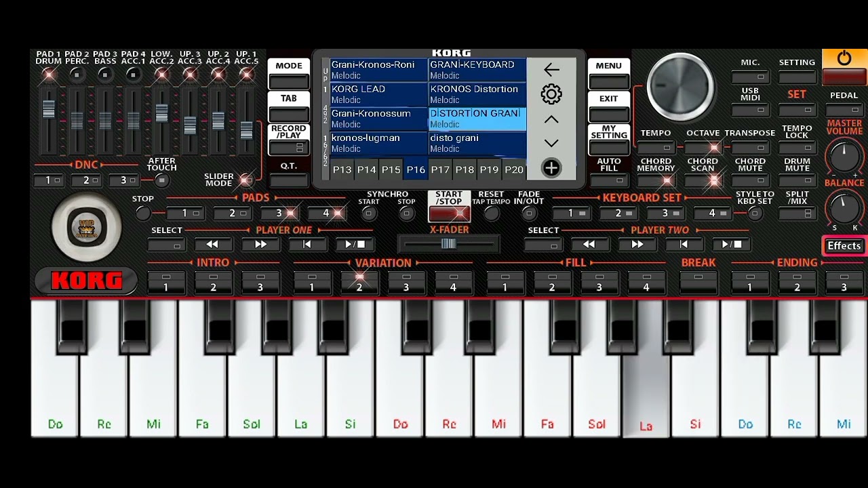868x488 pixels.
Task: Select the KORG LEAD sound
Action: coord(378,94)
